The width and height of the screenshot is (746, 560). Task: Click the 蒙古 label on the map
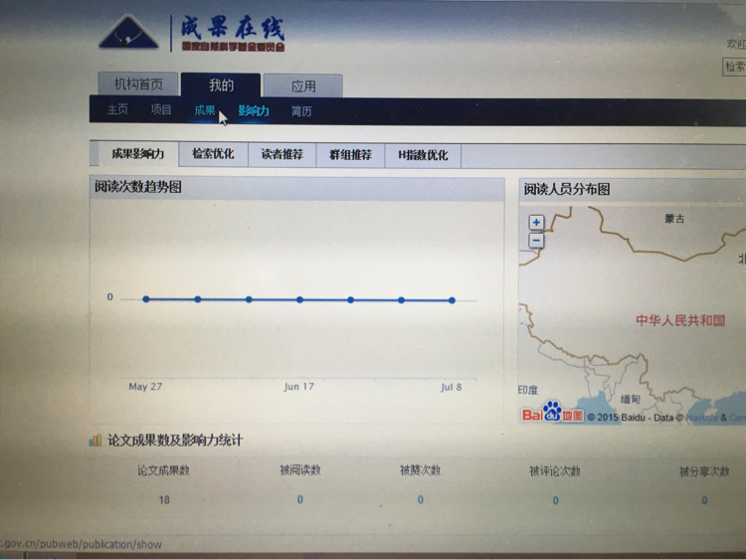[674, 219]
